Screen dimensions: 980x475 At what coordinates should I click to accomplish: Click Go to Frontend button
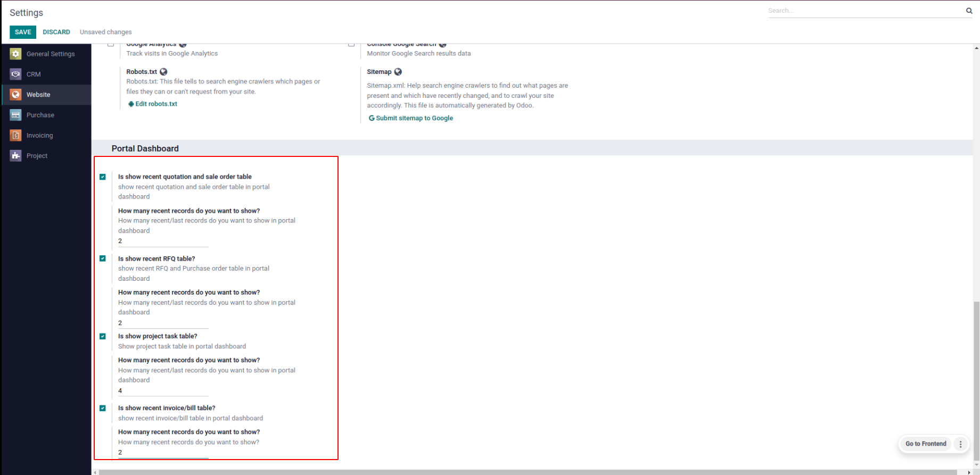pyautogui.click(x=926, y=444)
